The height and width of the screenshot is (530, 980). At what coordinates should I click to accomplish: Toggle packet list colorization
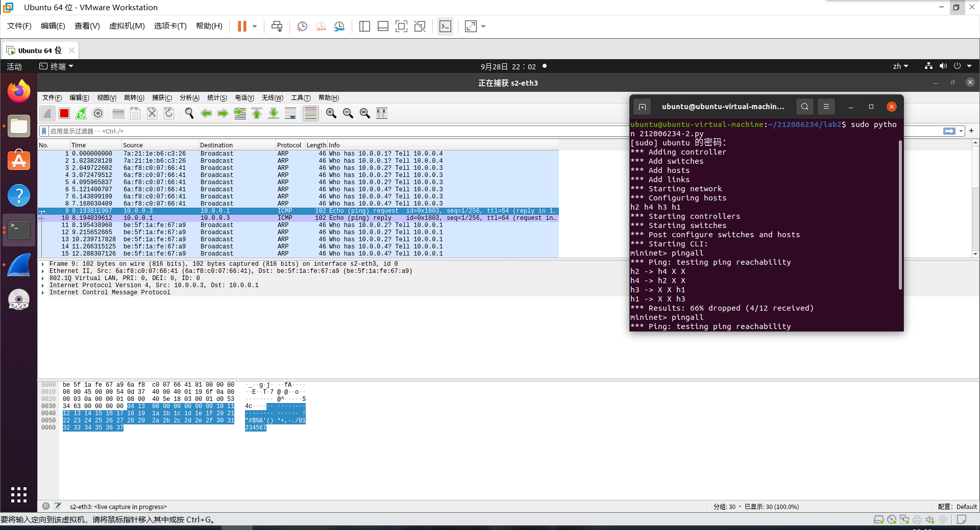[310, 113]
